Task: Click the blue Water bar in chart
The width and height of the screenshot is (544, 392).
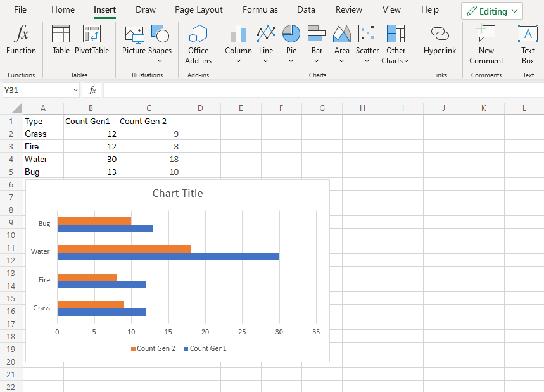Action: (x=168, y=256)
